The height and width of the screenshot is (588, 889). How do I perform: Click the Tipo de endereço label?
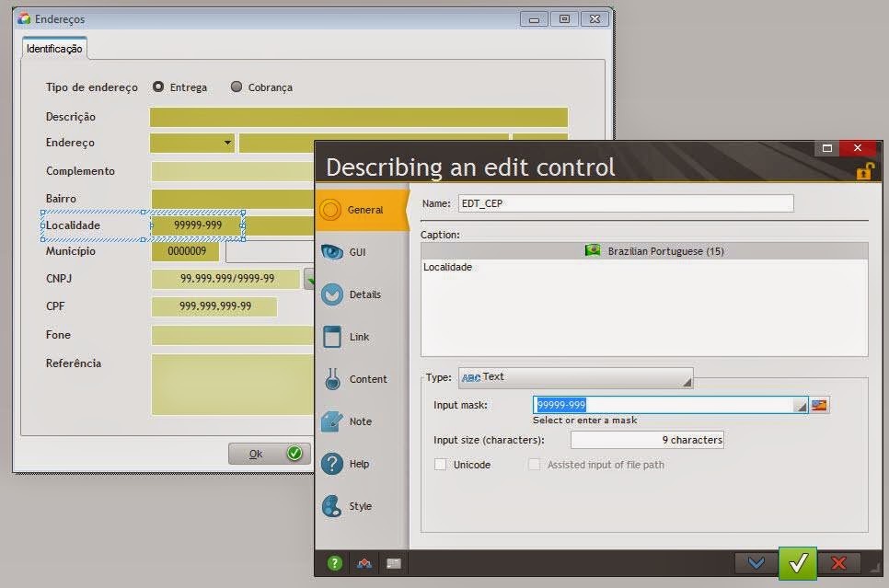92,87
